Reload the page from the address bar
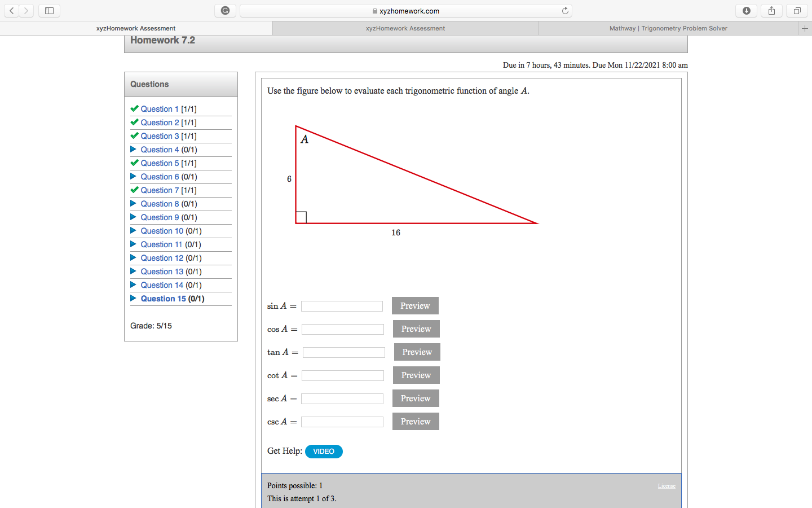The image size is (812, 508). [x=564, y=10]
